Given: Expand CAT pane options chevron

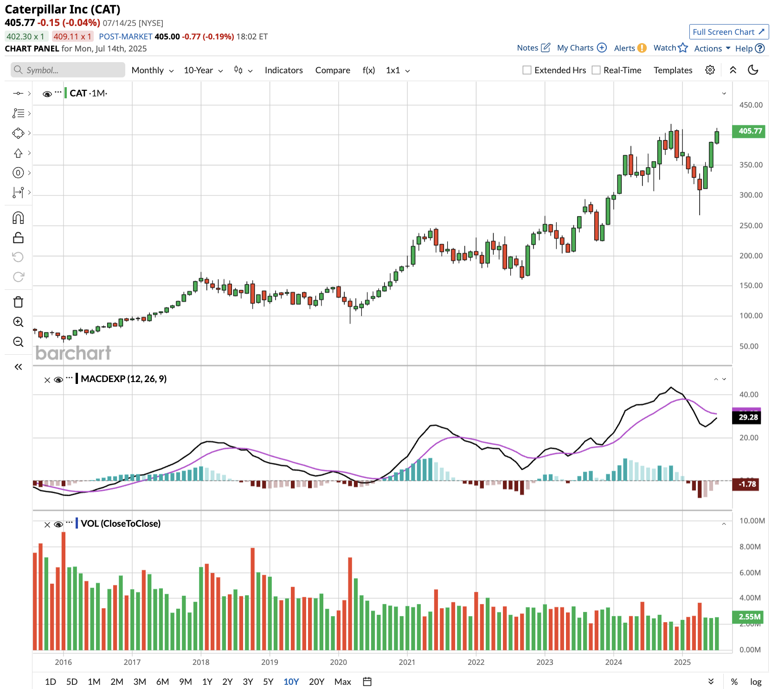Looking at the screenshot, I should pos(724,94).
